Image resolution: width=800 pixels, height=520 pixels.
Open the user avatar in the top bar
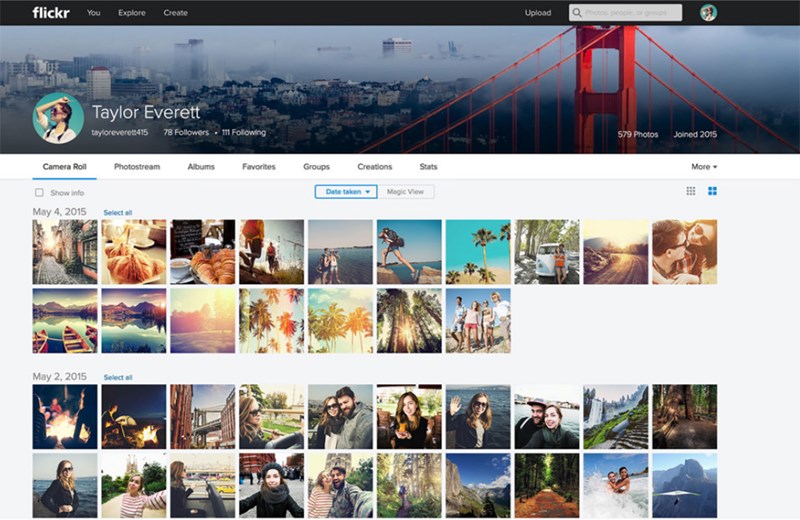(708, 12)
